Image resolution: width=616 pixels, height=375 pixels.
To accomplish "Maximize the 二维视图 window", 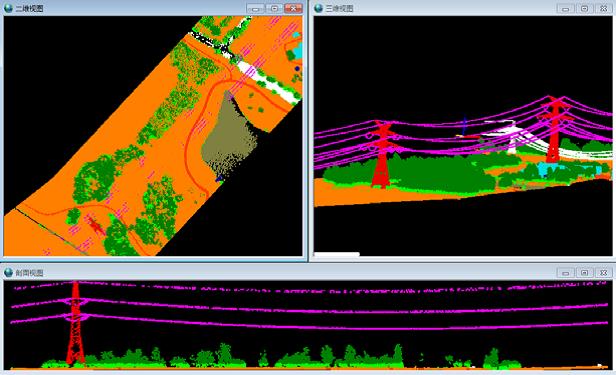I will click(274, 8).
